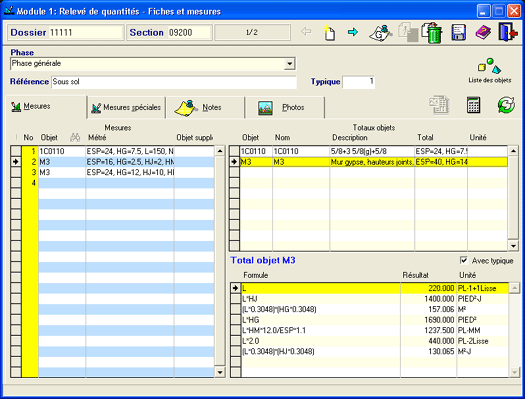
Task: Click up arrow of Totaux objets scrollbar
Action: pyautogui.click(x=513, y=151)
